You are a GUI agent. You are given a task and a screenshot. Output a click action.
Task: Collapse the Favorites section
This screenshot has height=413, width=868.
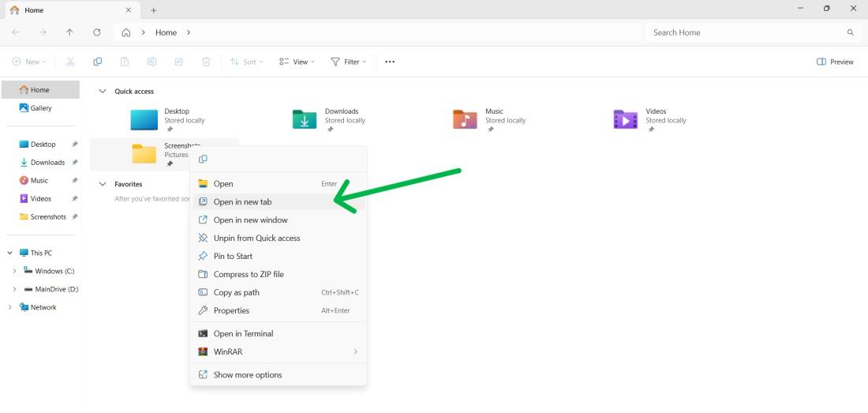(x=102, y=184)
